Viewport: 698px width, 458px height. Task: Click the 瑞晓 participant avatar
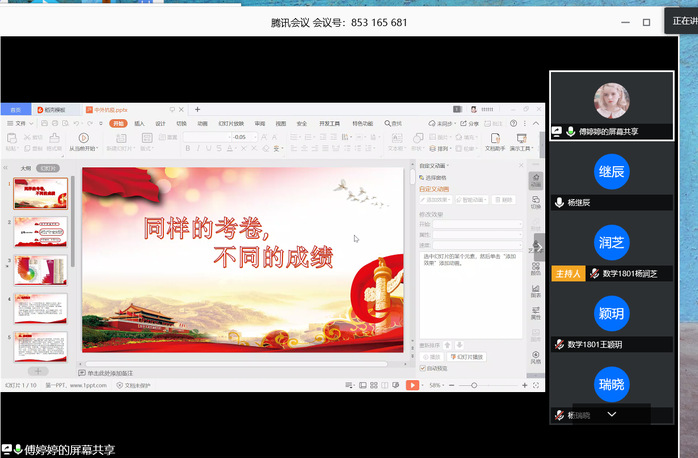pos(611,383)
